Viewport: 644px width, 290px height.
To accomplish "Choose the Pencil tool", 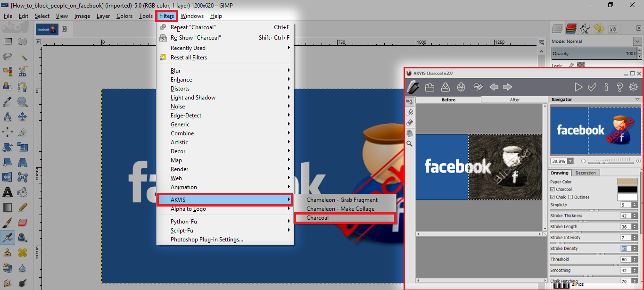I will click(x=22, y=207).
